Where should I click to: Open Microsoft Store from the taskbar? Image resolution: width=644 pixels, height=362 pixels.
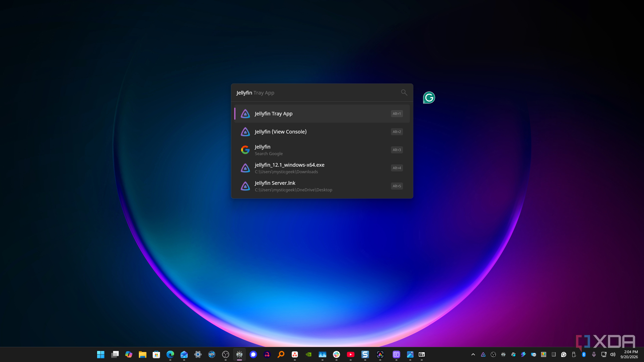(156, 354)
